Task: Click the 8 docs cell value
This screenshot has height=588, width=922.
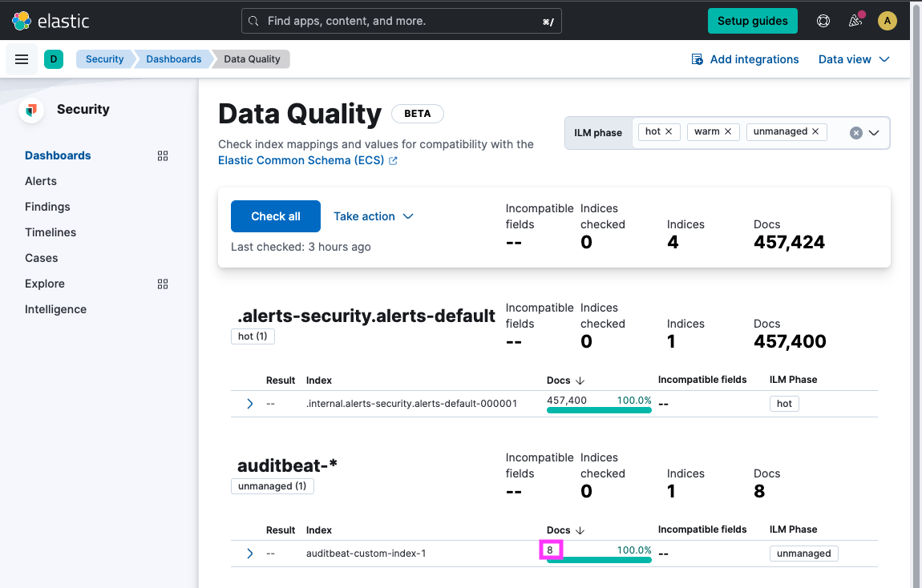Action: tap(550, 550)
